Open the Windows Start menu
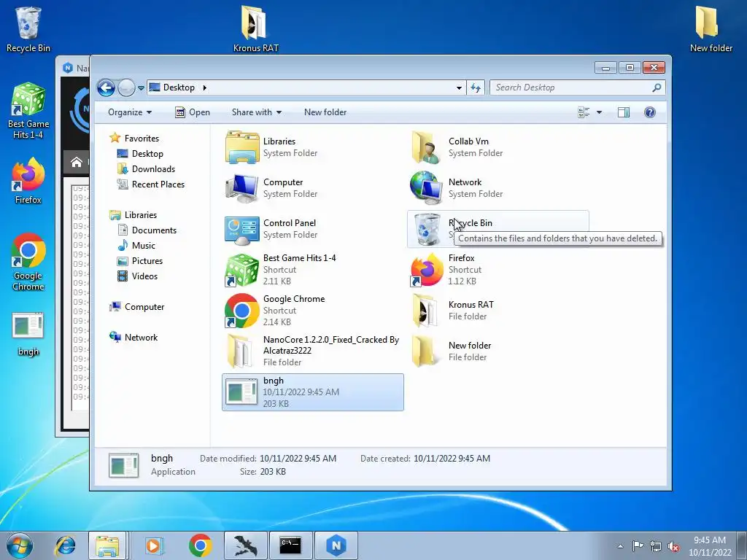Viewport: 747px width, 560px height. 20,545
